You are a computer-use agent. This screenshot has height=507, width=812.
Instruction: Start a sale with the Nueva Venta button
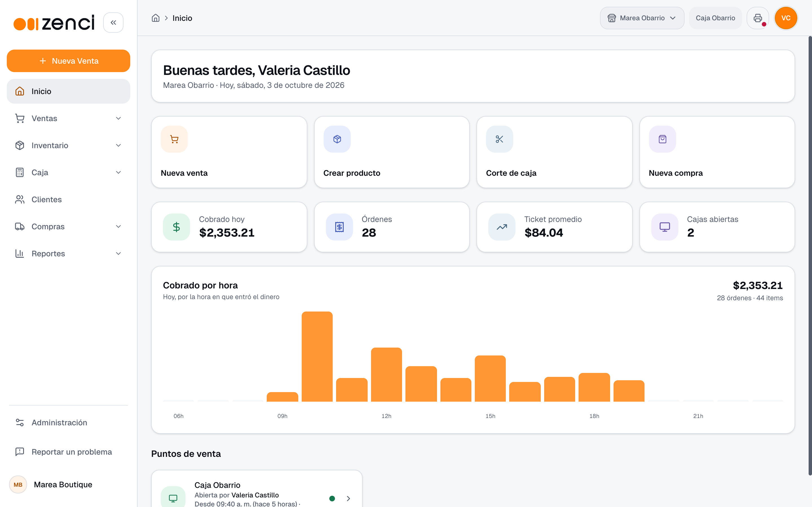coord(69,61)
